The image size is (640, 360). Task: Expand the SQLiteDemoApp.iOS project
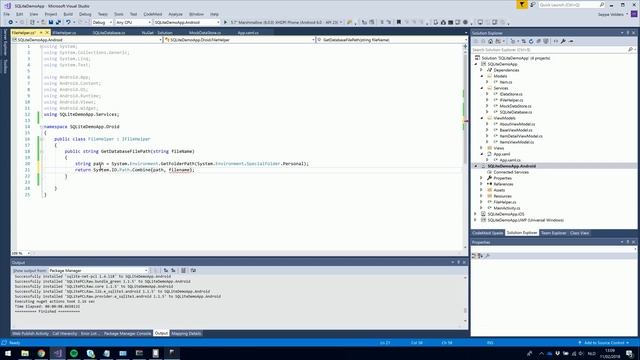click(x=476, y=214)
